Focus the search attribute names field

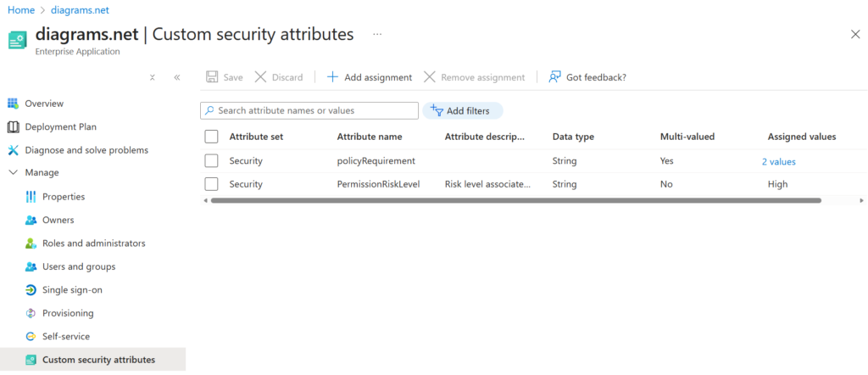pyautogui.click(x=315, y=110)
